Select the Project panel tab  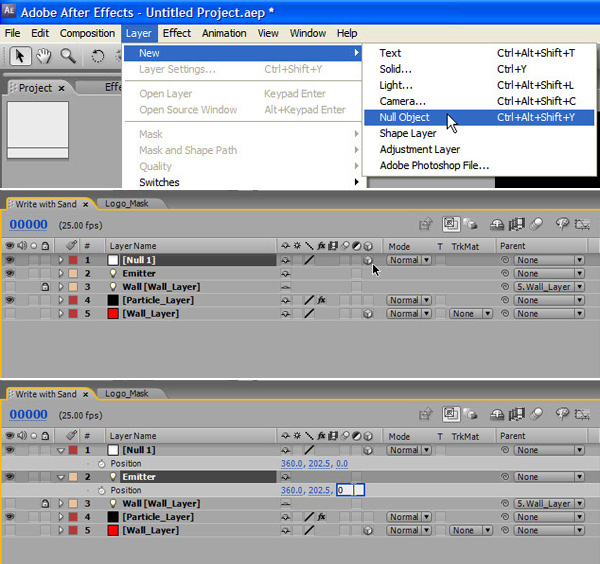pyautogui.click(x=35, y=88)
